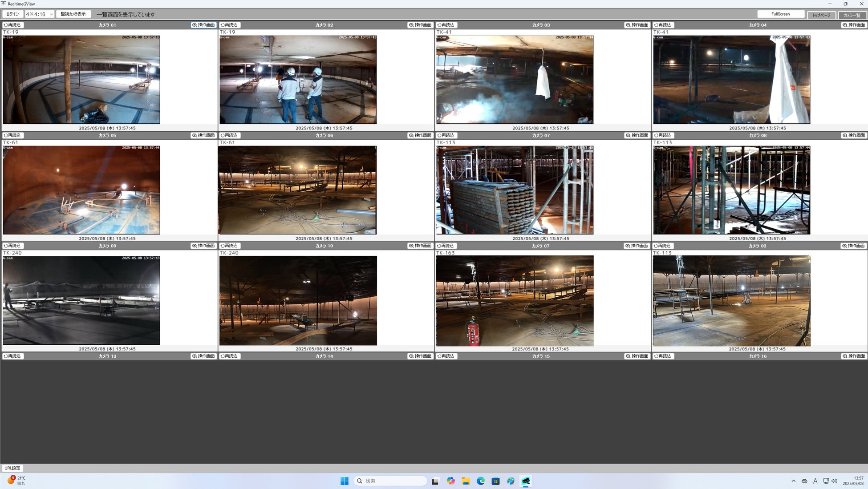868x489 pixels.
Task: Reload camera 03 feed
Action: point(446,25)
